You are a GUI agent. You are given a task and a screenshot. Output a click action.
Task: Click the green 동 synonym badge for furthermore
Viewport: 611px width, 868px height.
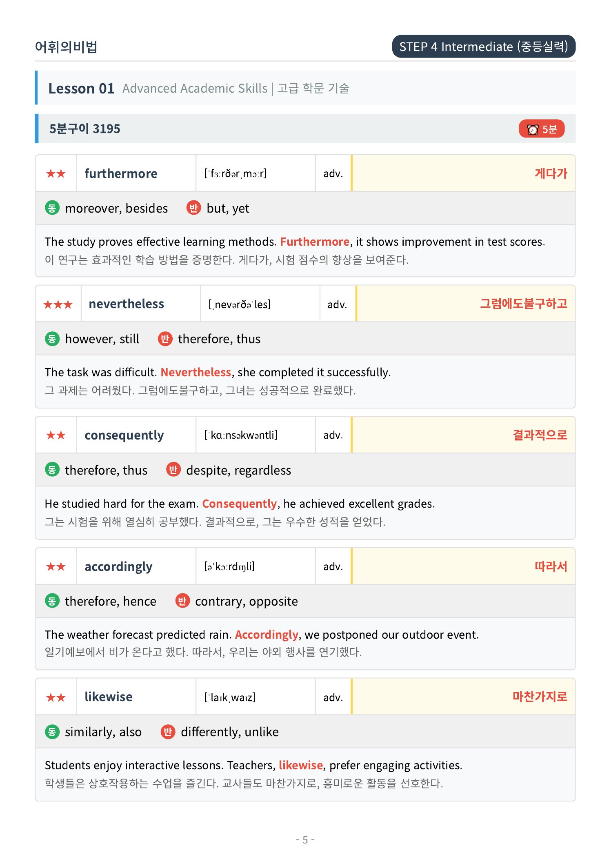click(52, 208)
